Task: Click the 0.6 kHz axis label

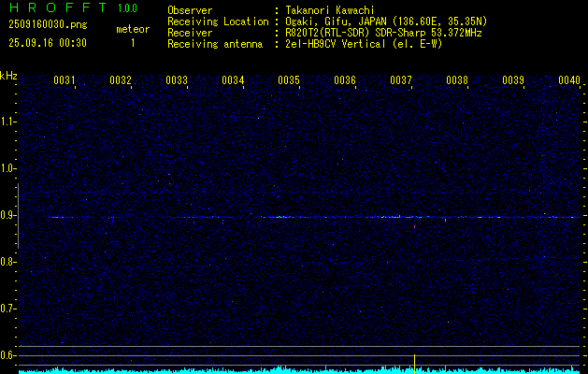Action: 7,355
